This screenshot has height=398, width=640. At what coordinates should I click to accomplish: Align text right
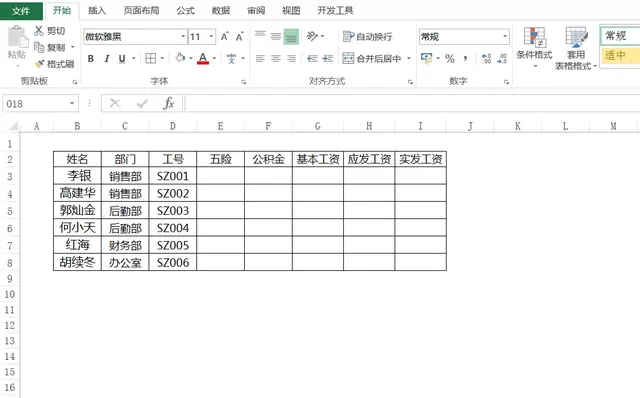click(x=291, y=59)
